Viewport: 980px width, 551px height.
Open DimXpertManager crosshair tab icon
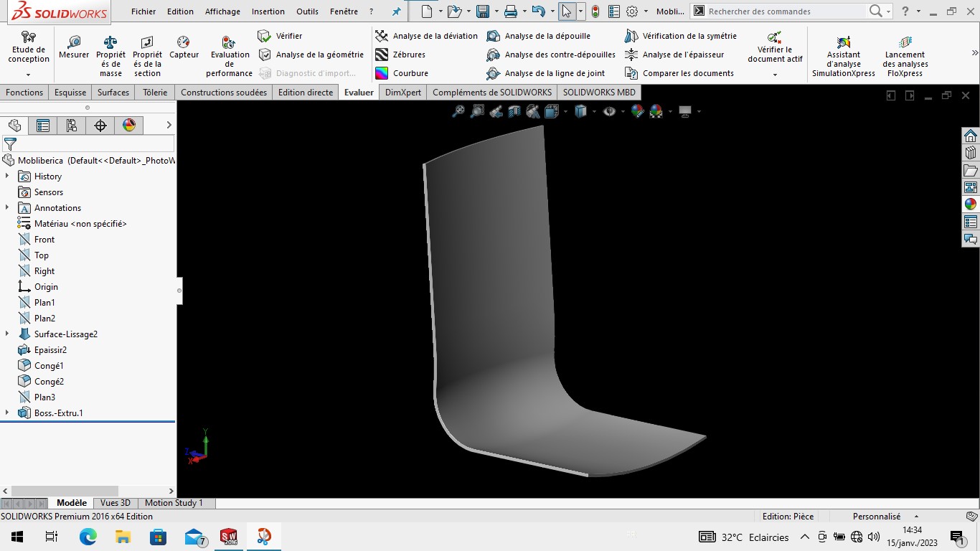tap(100, 126)
